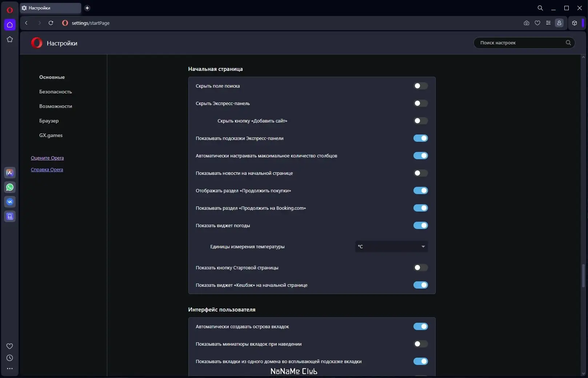Focus the 'Поиск настроек' search field
The width and height of the screenshot is (588, 378).
click(520, 43)
